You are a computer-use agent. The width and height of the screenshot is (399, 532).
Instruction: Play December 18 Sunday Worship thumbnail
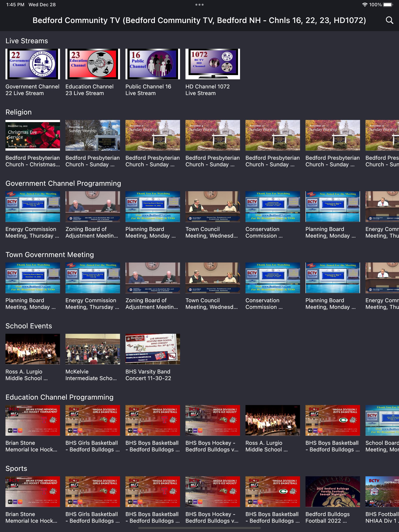coord(93,135)
